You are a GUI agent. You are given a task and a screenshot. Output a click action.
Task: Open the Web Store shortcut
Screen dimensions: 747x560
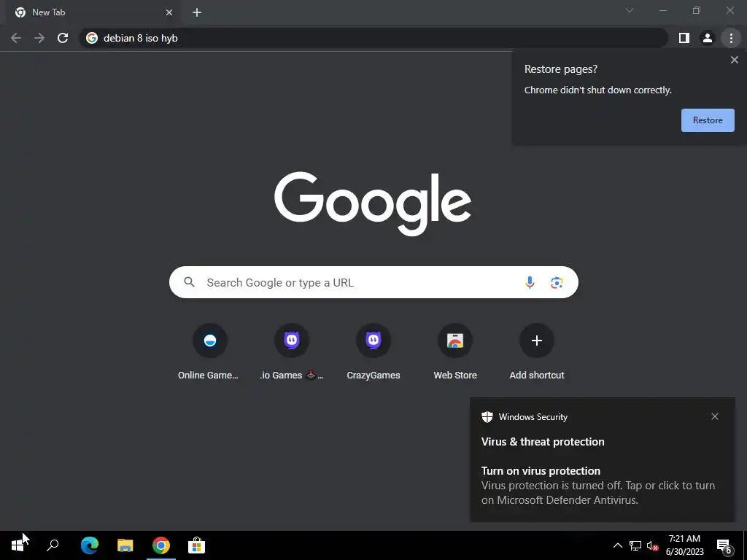point(455,352)
